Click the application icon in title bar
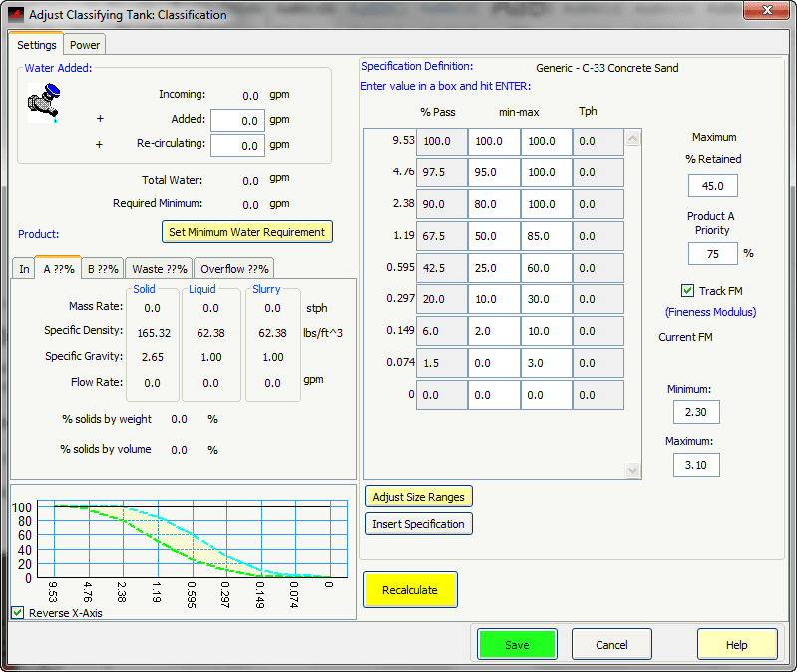Viewport: 797px width, 672px height. [15, 15]
